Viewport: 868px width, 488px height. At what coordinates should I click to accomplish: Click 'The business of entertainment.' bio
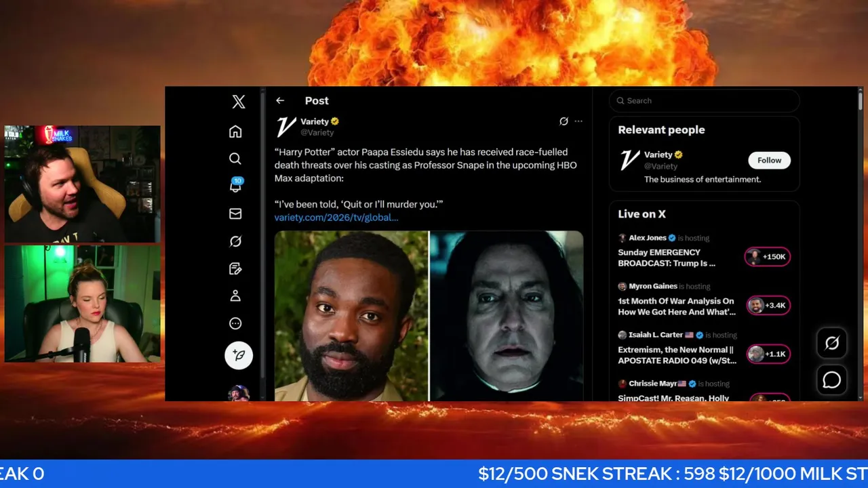tap(703, 180)
